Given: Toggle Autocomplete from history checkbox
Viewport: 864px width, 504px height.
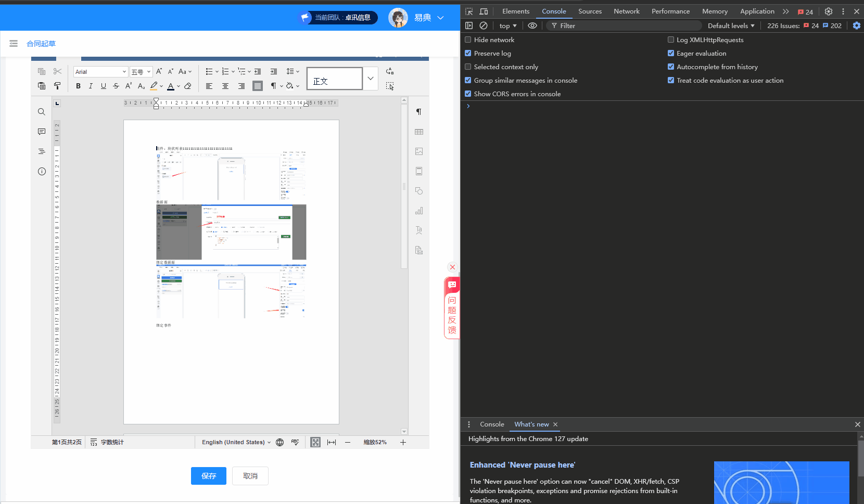Looking at the screenshot, I should (x=671, y=67).
